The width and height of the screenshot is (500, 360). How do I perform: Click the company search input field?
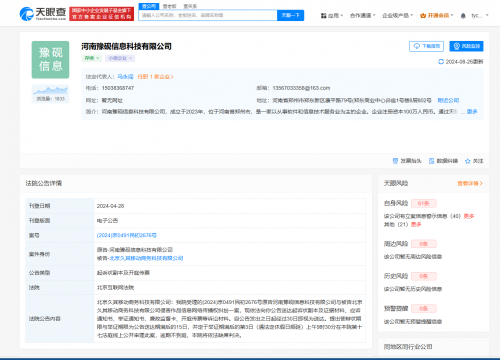coord(208,15)
